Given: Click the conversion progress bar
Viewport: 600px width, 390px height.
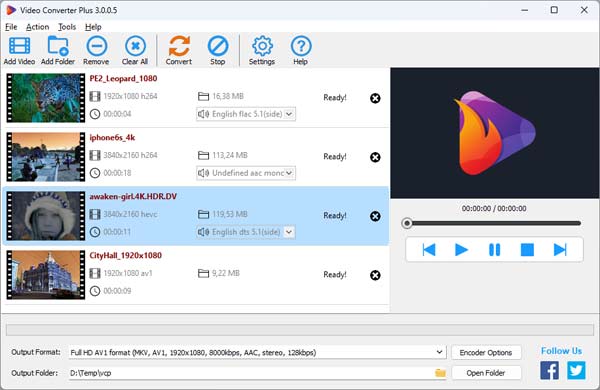Looking at the screenshot, I should (x=300, y=330).
